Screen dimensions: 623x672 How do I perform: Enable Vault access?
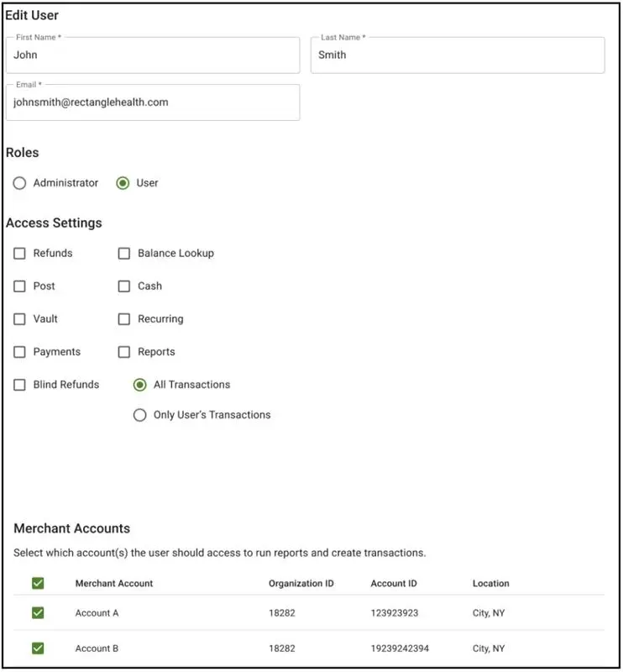[x=19, y=318]
